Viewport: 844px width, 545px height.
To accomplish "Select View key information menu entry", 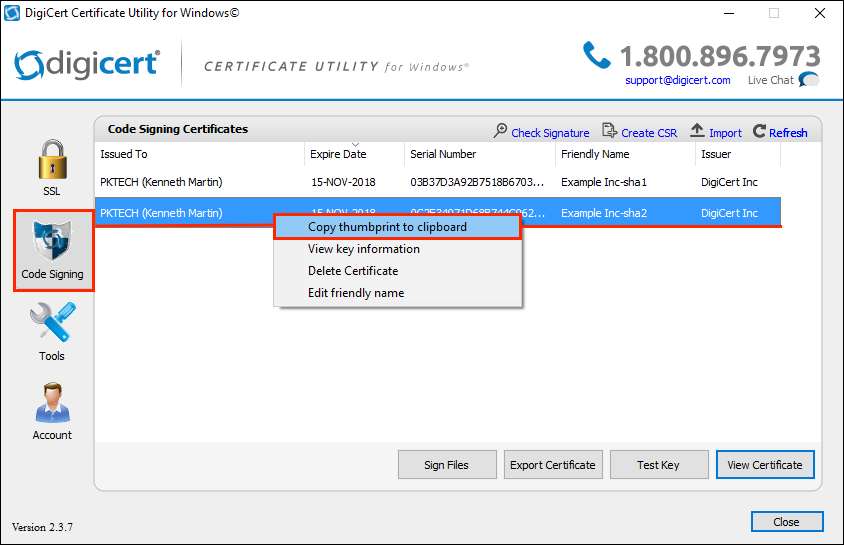I will pos(364,249).
